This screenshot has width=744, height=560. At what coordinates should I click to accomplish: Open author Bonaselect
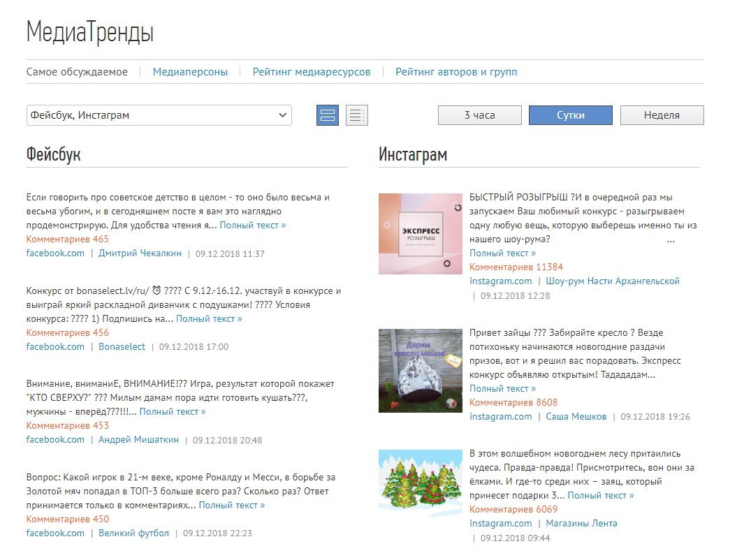coord(122,346)
